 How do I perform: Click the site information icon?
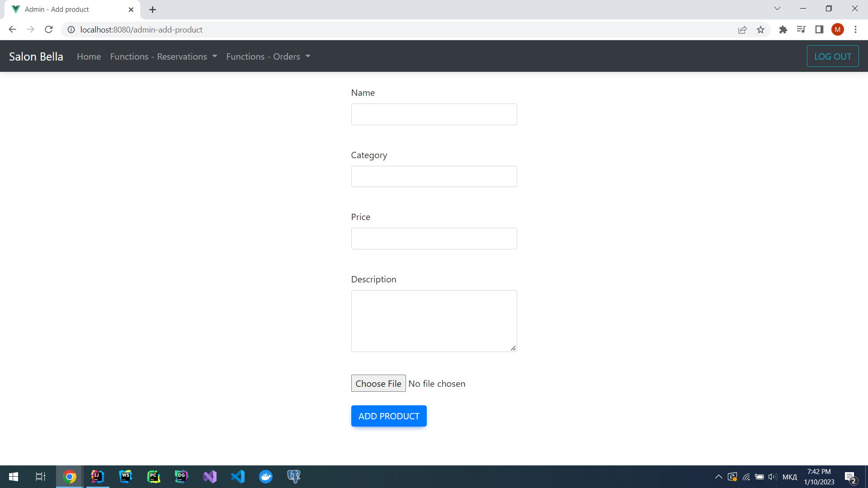click(x=71, y=30)
